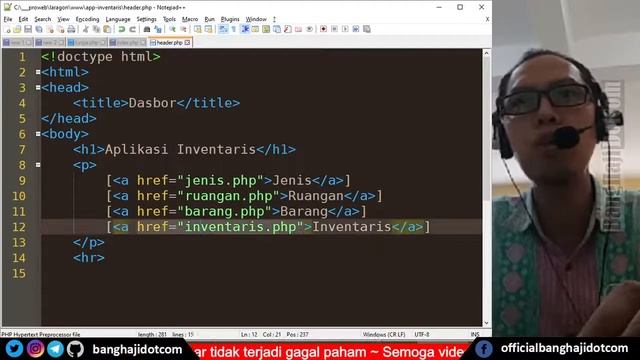Screen dimensions: 640x360
Task: Open the Language menu
Action: pyautogui.click(x=118, y=19)
